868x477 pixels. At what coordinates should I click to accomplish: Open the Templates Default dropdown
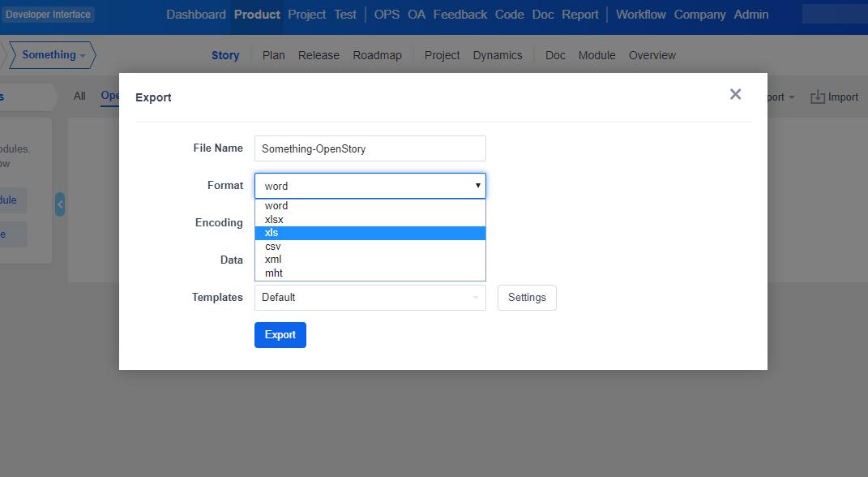pos(370,298)
